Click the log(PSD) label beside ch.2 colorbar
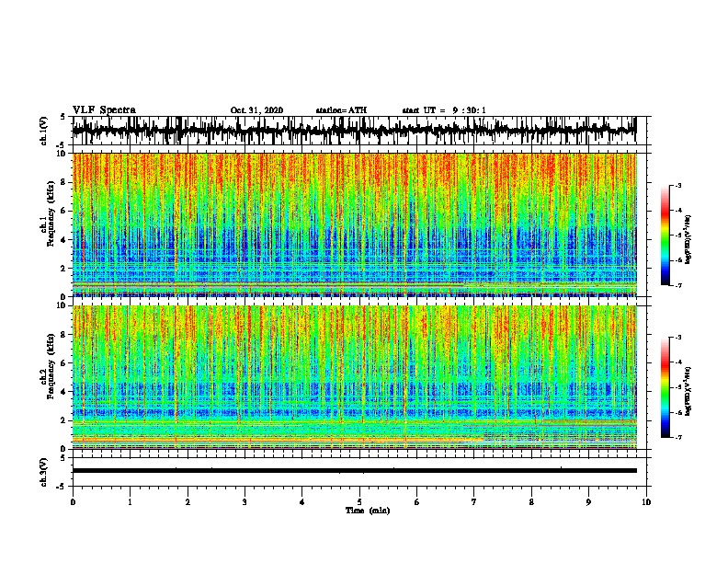The height and width of the screenshot is (563, 728). coord(688,391)
